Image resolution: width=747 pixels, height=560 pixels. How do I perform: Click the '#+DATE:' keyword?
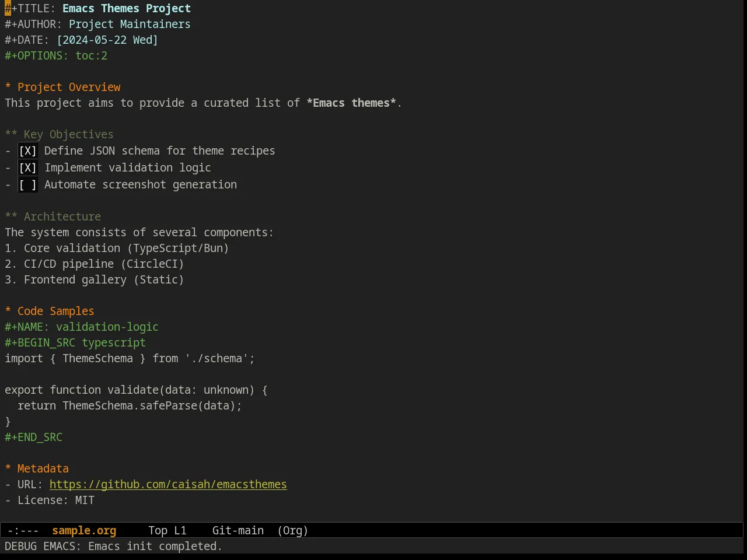pos(27,40)
